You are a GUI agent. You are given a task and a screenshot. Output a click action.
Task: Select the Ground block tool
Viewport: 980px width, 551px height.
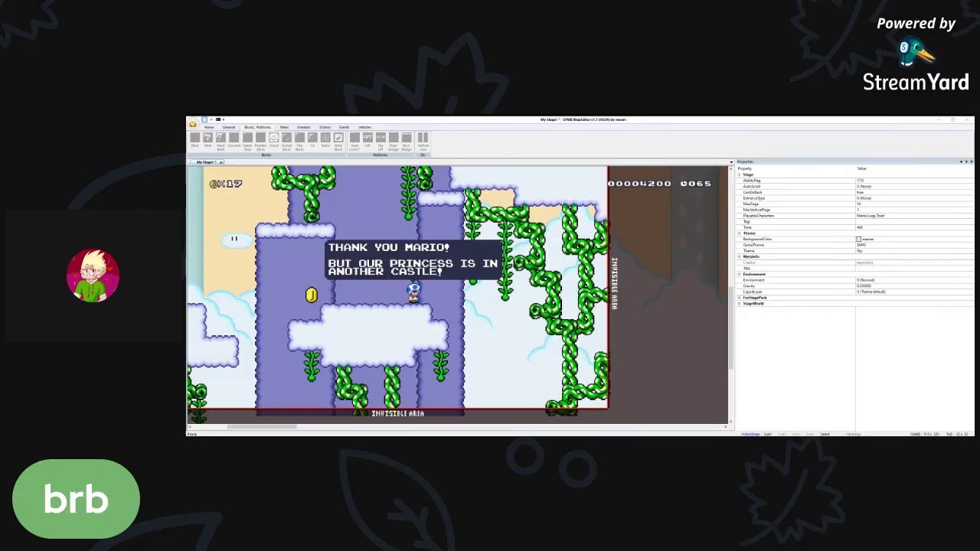tap(234, 141)
